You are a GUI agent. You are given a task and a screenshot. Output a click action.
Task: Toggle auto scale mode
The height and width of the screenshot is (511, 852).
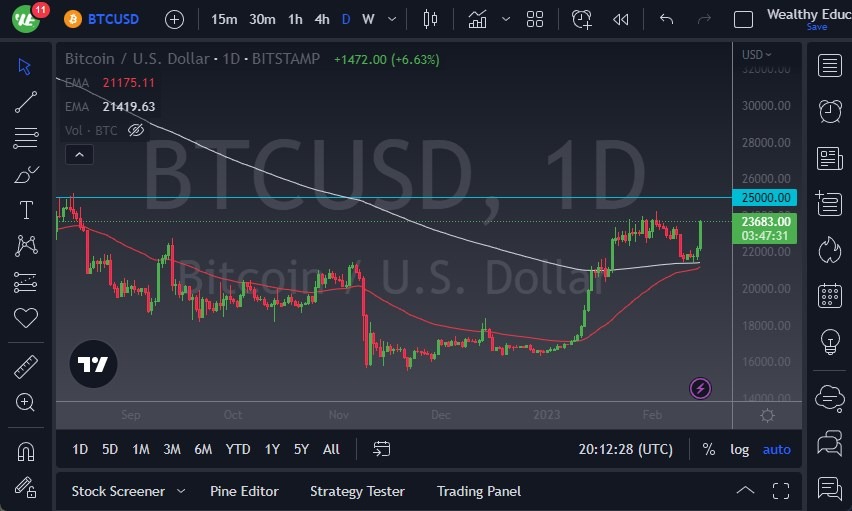776,450
